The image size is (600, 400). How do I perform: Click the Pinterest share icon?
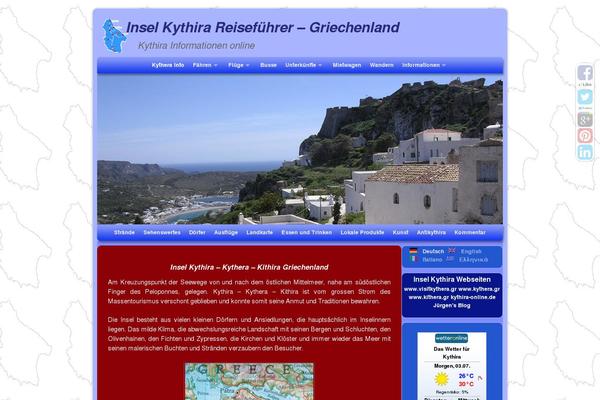[x=585, y=136]
